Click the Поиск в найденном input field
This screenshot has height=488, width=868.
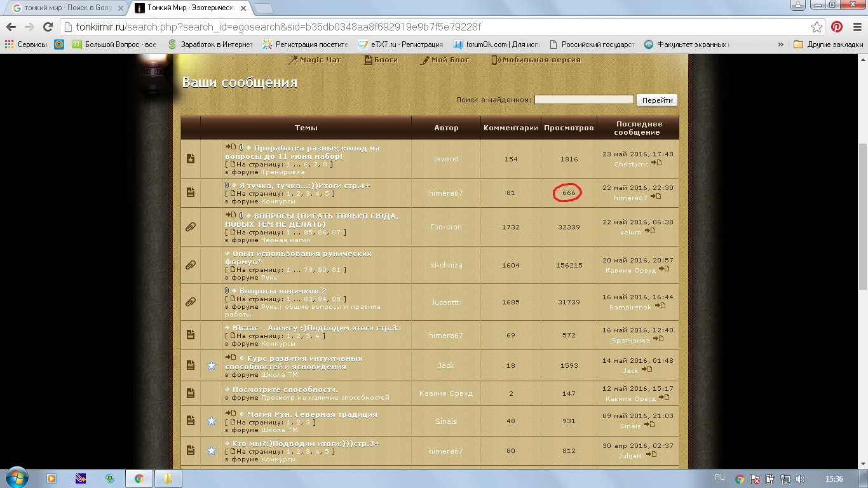(584, 100)
